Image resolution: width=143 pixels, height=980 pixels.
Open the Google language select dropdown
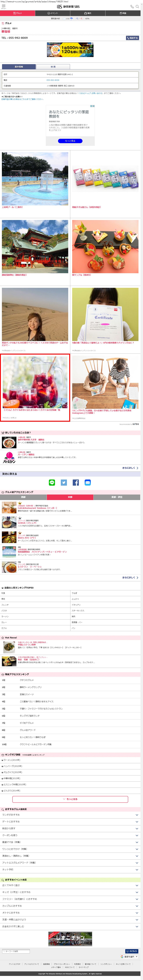(129, 956)
